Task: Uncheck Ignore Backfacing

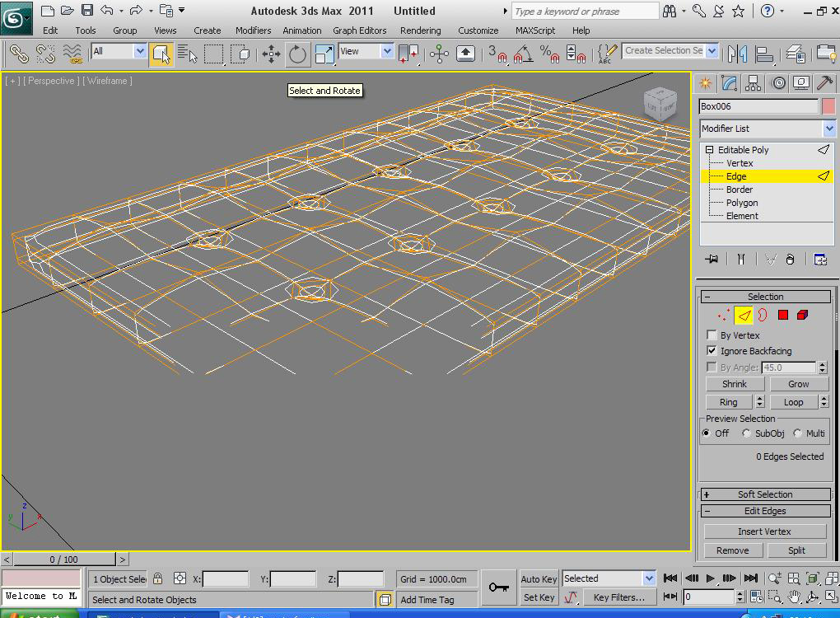Action: click(x=712, y=350)
